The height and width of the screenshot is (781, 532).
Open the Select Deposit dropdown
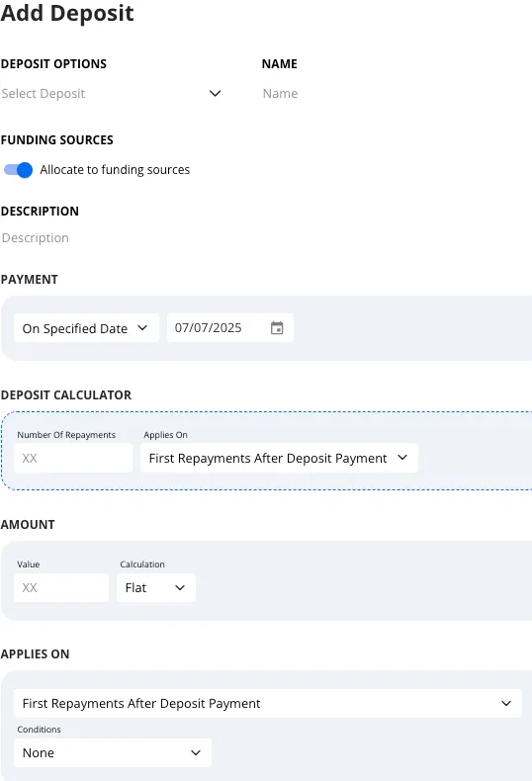pyautogui.click(x=111, y=93)
